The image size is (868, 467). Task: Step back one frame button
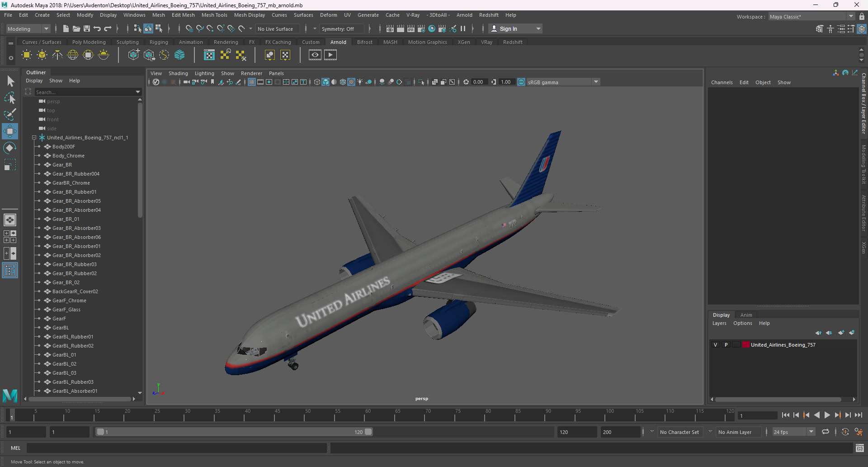tap(796, 415)
